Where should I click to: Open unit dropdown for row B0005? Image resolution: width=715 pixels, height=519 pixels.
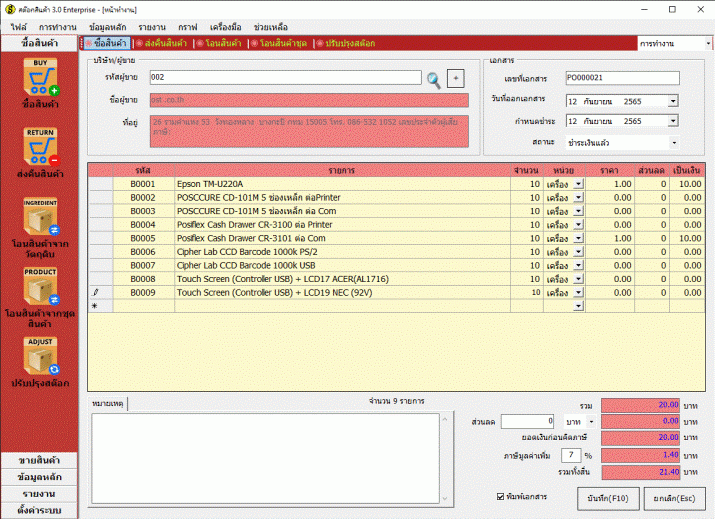point(578,238)
